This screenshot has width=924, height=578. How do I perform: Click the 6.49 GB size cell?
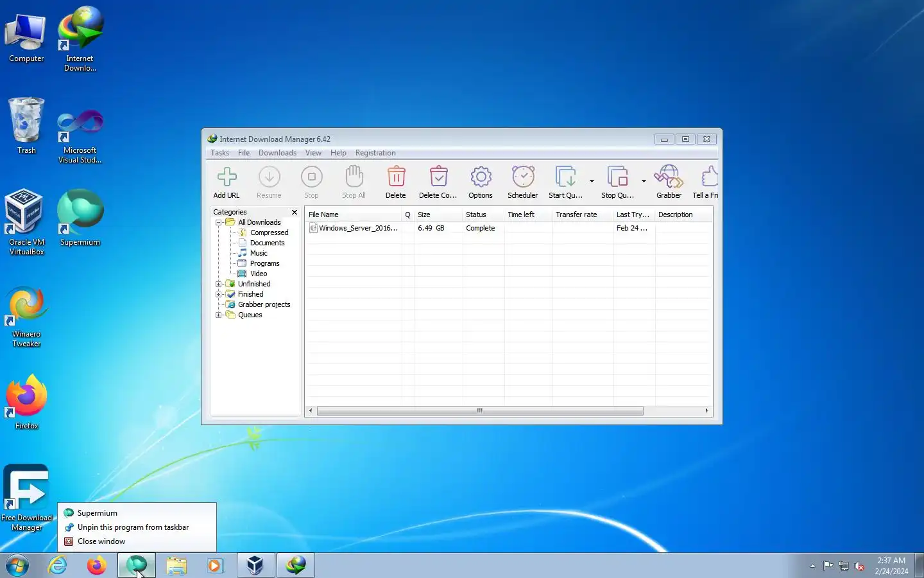[x=431, y=228]
